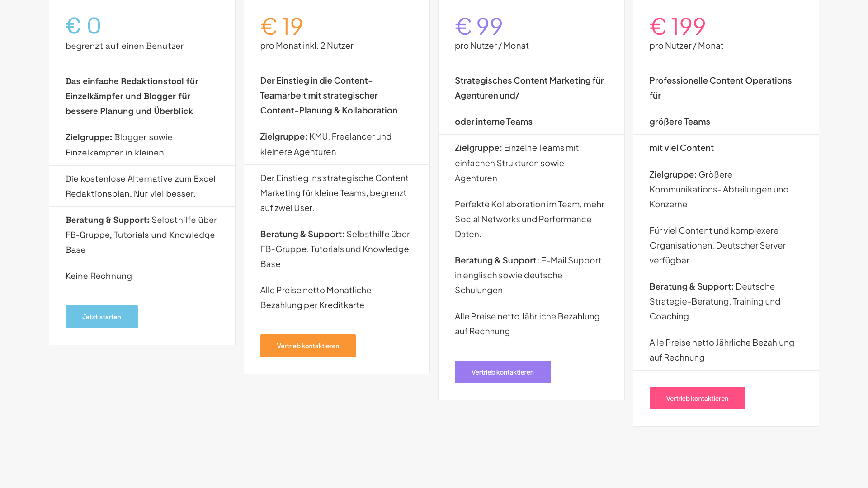Viewport: 868px width, 488px height.
Task: Click Vertrieb kontaktieren on the €99 plan
Action: (x=502, y=371)
